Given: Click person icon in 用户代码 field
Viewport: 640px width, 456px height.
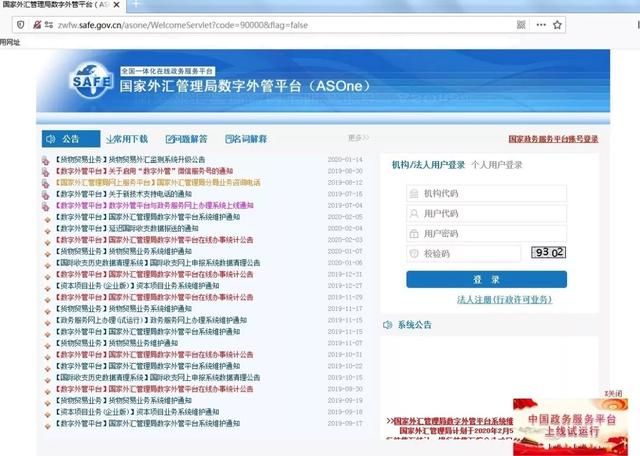Looking at the screenshot, I should 414,214.
